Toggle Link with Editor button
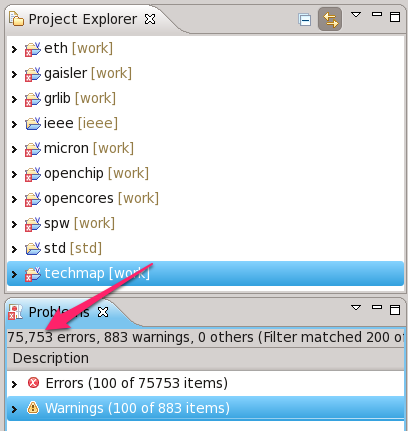The height and width of the screenshot is (431, 408). coord(330,19)
